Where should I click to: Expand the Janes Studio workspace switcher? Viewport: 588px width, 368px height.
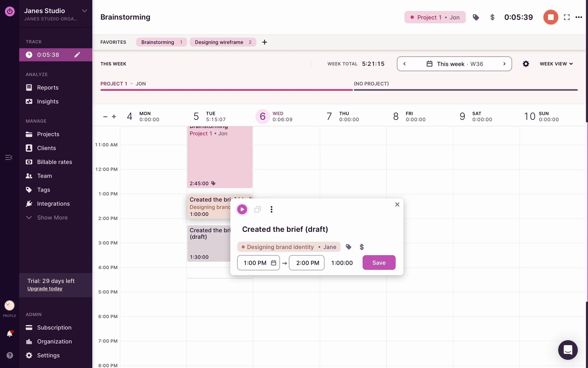click(84, 11)
